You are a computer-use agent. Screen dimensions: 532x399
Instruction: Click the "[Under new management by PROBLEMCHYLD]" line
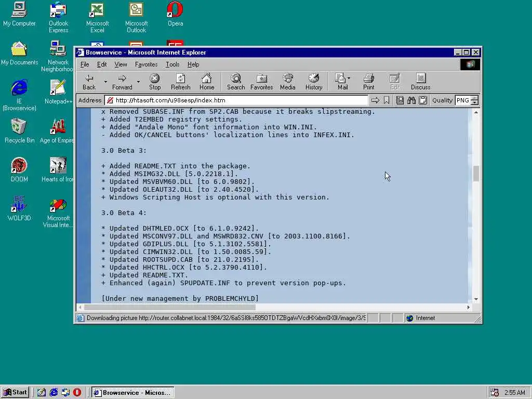click(180, 299)
